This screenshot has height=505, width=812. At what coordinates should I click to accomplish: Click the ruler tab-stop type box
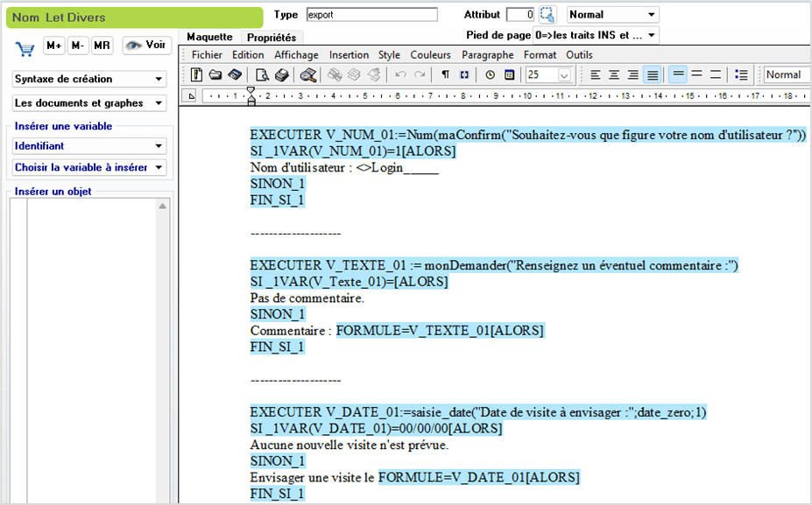point(191,96)
